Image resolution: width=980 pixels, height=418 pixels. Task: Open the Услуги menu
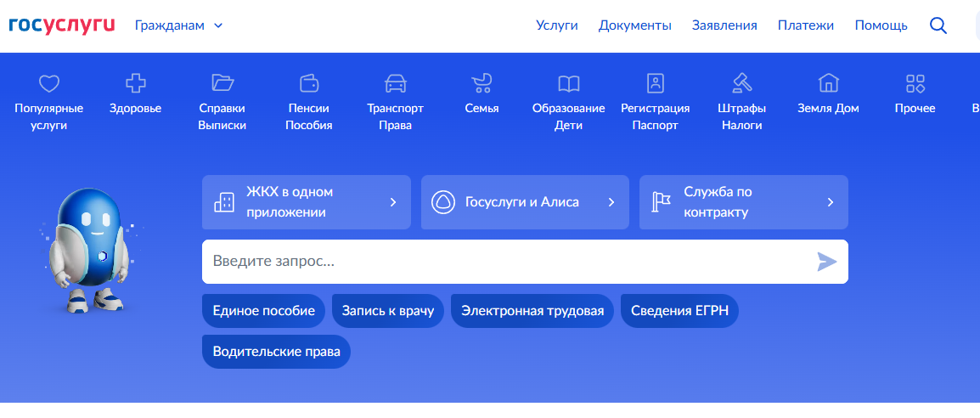click(x=557, y=25)
